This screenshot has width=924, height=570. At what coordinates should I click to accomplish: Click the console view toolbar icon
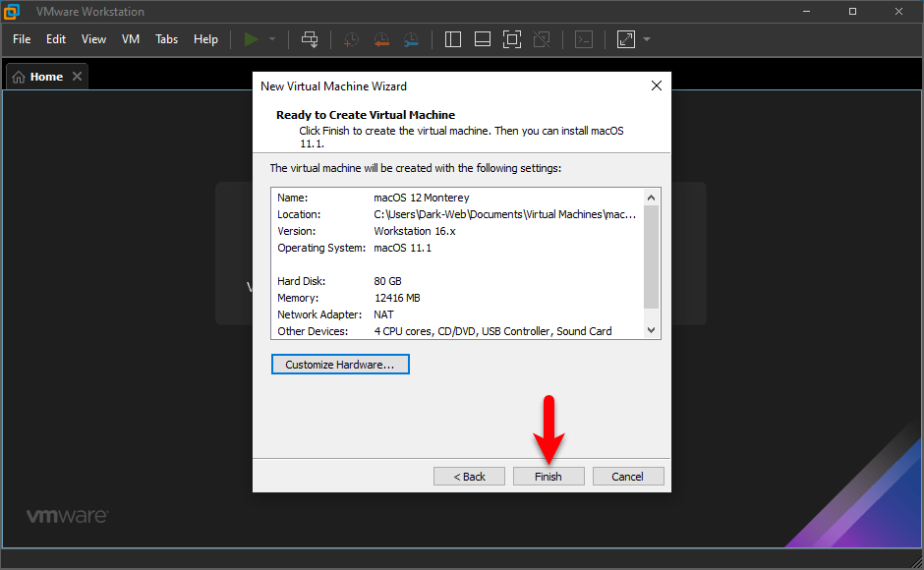(583, 39)
